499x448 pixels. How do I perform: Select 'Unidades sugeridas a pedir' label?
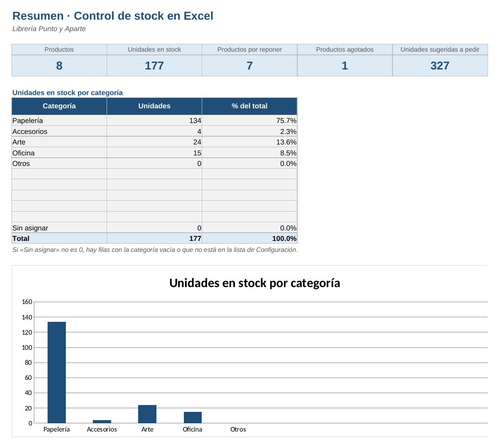(x=440, y=50)
